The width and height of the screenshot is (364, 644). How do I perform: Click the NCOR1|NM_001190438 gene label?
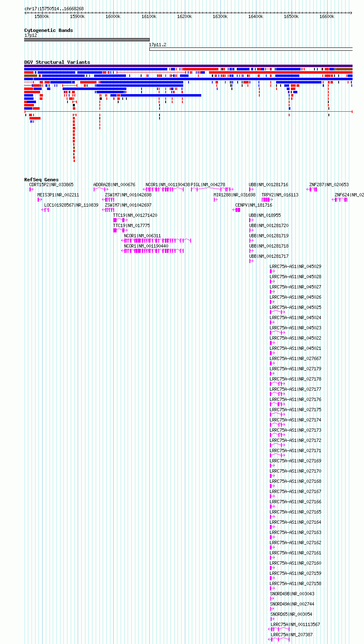point(168,185)
